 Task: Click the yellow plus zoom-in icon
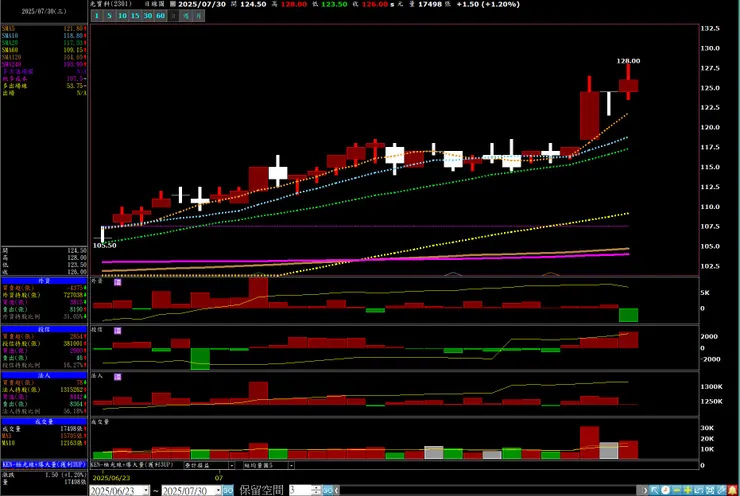[x=688, y=490]
